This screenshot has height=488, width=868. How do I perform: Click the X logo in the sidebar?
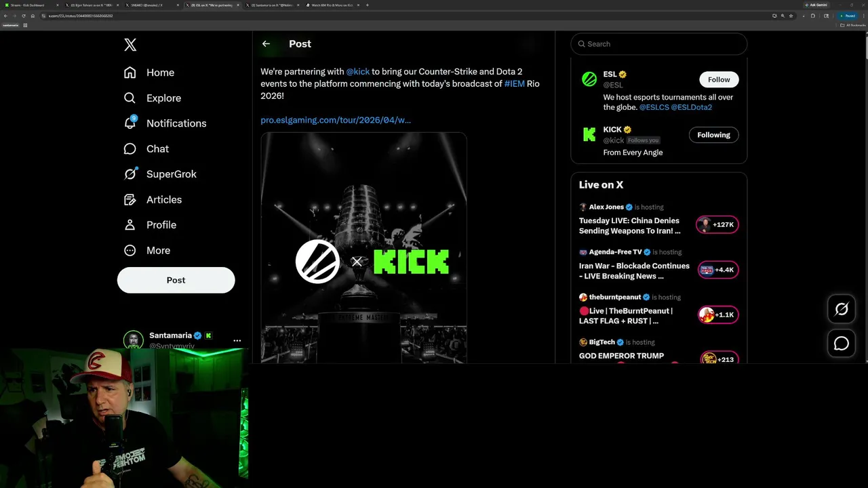130,45
